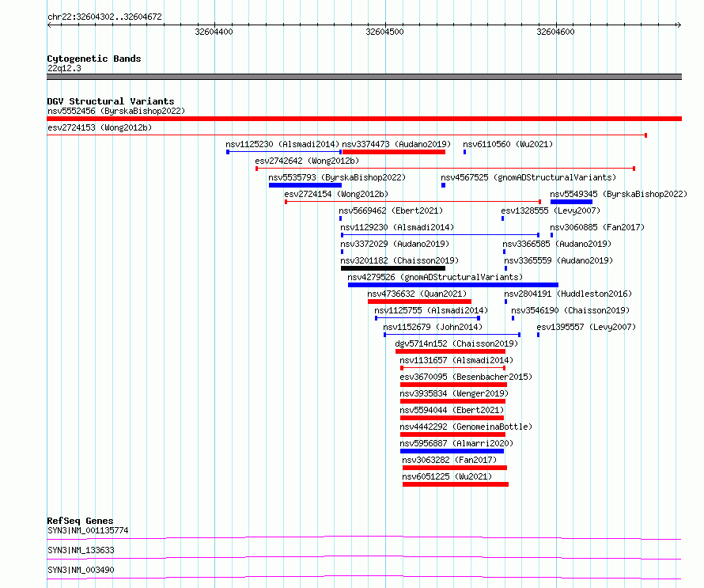Select esv2742642 (Wong2012b) variant label
Image resolution: width=704 pixels, height=588 pixels.
click(x=307, y=161)
